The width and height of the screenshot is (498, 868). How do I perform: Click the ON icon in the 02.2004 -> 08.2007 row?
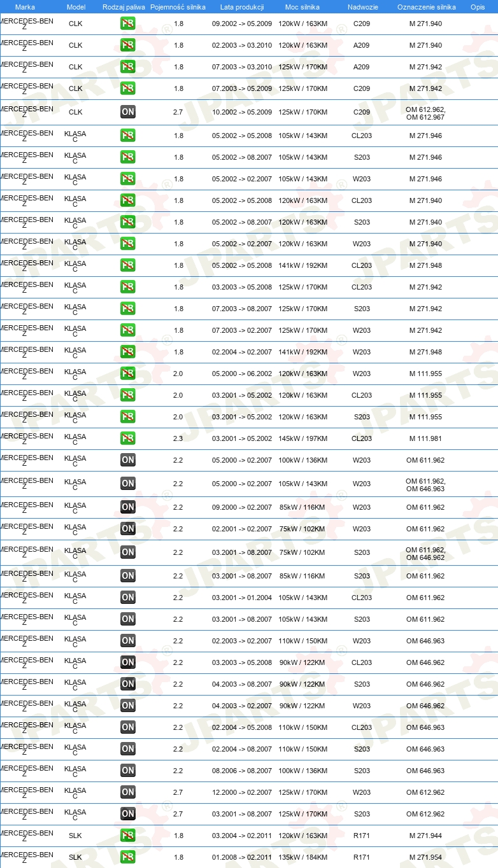pos(127,748)
